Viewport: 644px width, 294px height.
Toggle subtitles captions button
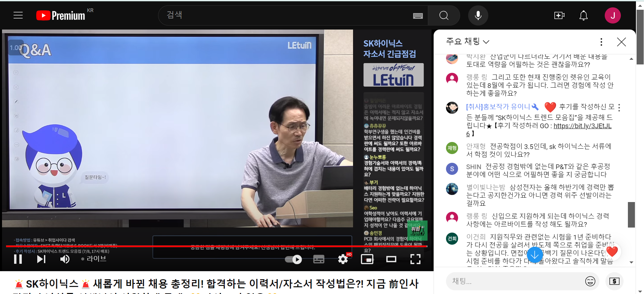point(318,259)
